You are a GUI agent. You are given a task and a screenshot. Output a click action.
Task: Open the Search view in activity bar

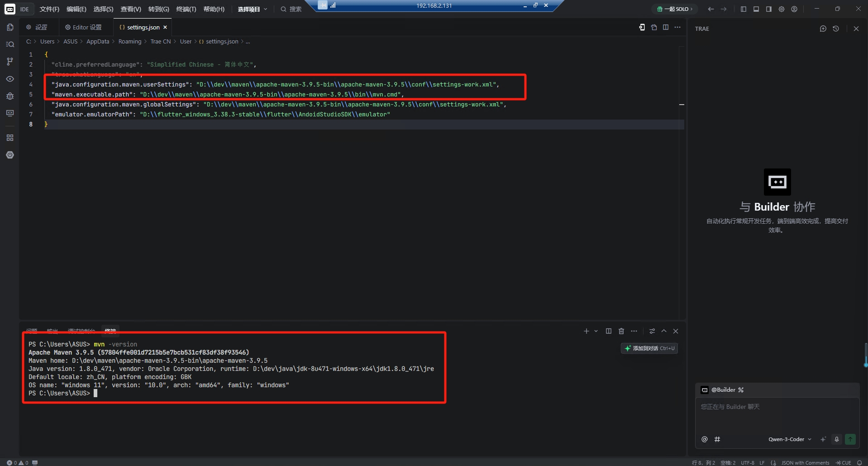[10, 44]
